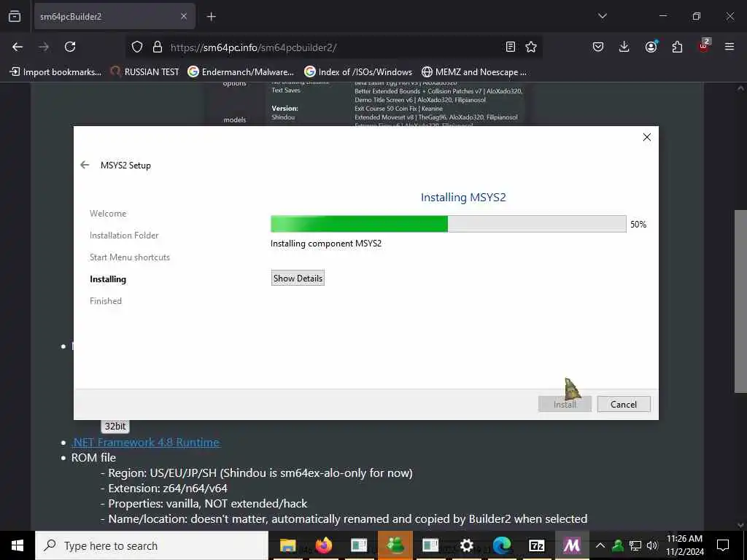Screen dimensions: 747x560
Task: Expand the list all tabs dropdown
Action: 602,16
